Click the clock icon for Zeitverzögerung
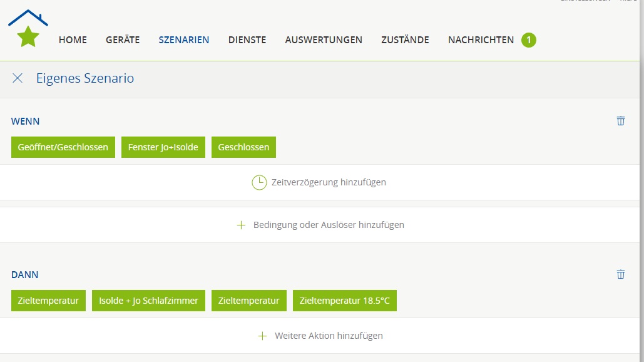This screenshot has height=362, width=644. (x=258, y=182)
